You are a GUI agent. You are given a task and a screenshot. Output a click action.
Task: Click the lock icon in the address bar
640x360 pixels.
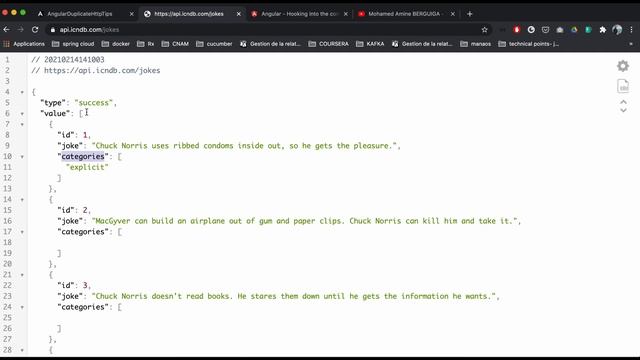(53, 30)
